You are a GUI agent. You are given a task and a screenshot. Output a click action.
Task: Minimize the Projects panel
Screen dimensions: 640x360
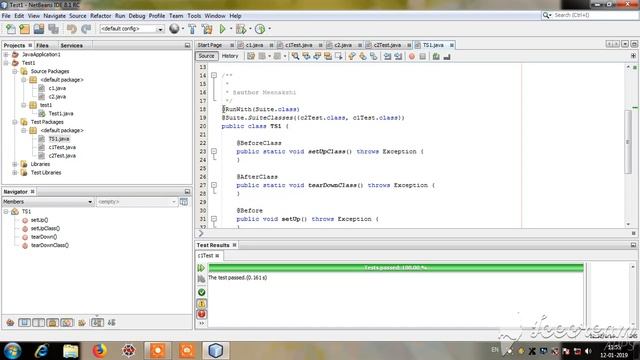point(187,45)
